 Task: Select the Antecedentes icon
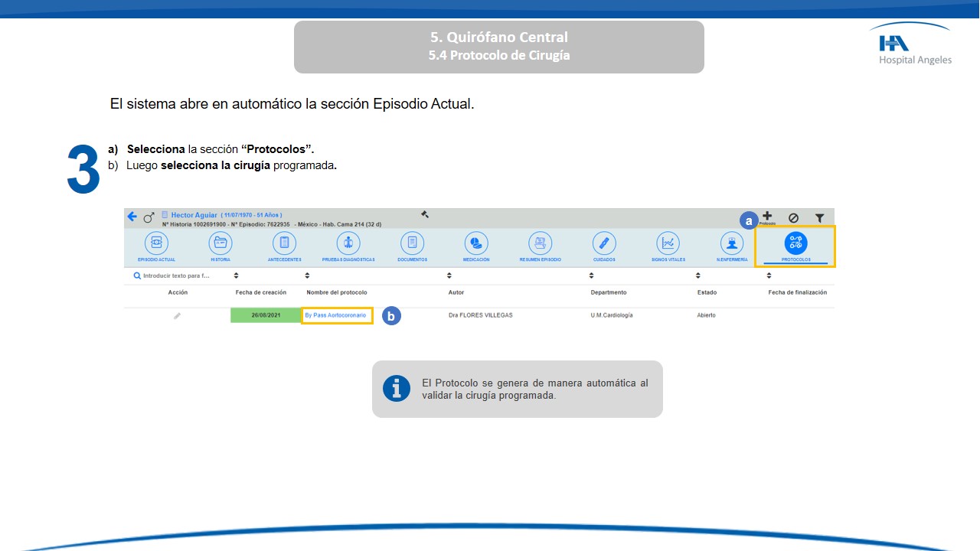(x=284, y=243)
